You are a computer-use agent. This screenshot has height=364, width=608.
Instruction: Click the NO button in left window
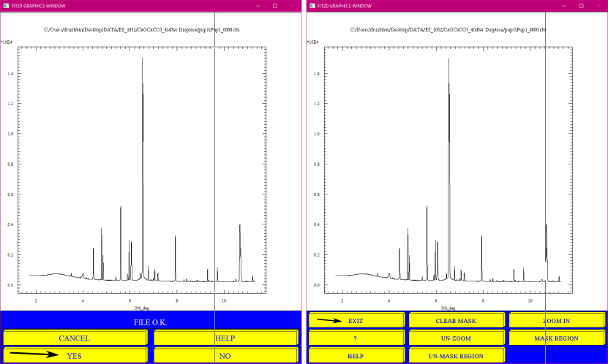point(225,355)
